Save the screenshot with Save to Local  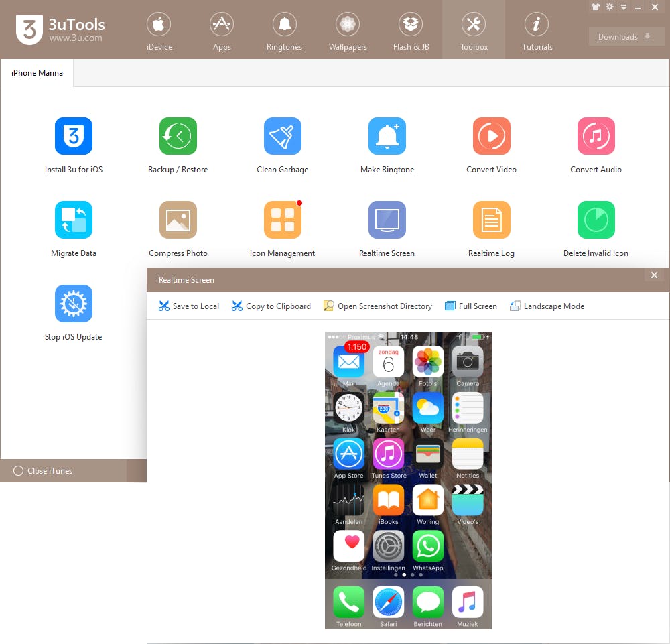point(190,306)
